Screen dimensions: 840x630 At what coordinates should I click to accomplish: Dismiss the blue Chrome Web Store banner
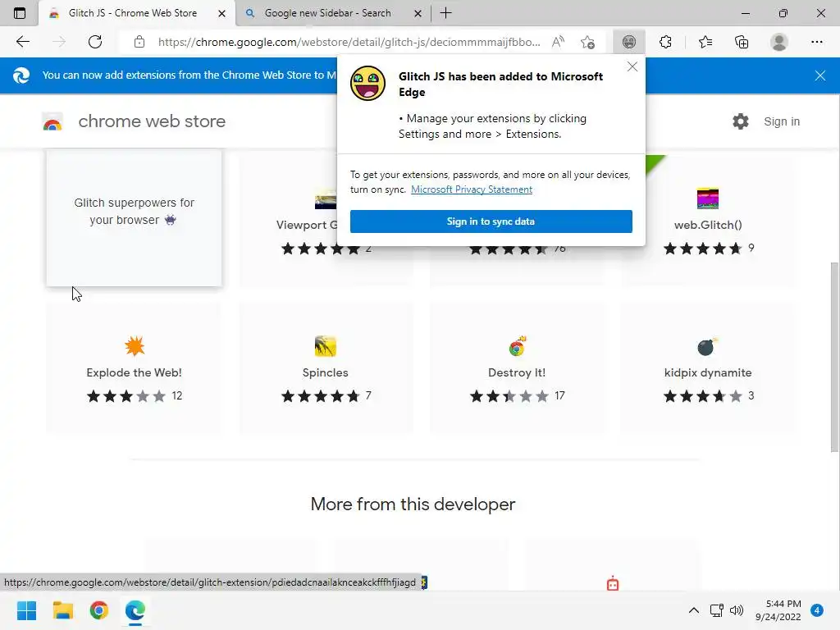click(819, 75)
